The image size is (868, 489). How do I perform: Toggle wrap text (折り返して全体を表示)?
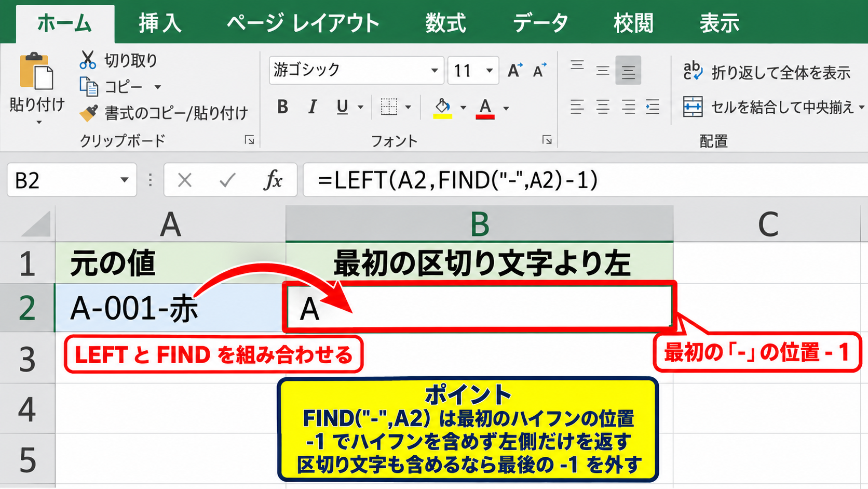[x=767, y=72]
